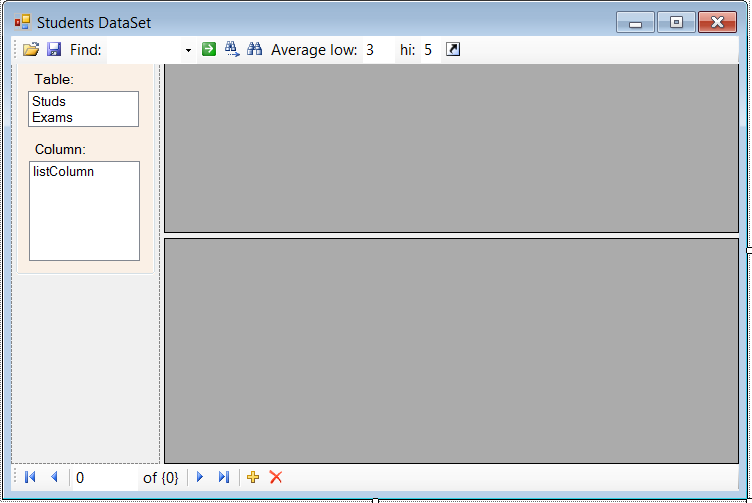Select listColumn item in Column list
Image resolution: width=752 pixels, height=503 pixels.
pyautogui.click(x=84, y=172)
